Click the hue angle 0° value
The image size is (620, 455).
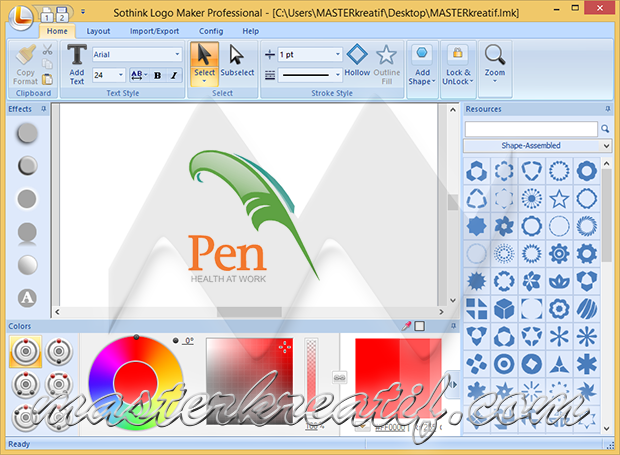[189, 341]
